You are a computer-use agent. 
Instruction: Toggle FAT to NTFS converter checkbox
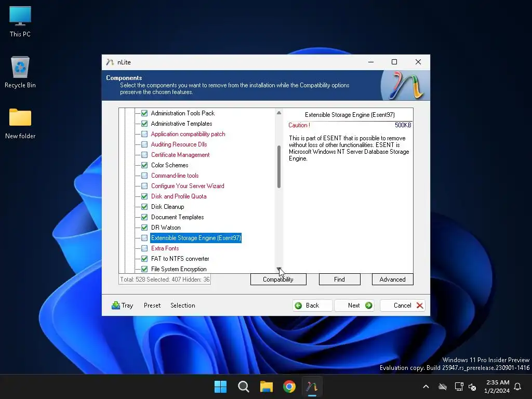tap(144, 259)
